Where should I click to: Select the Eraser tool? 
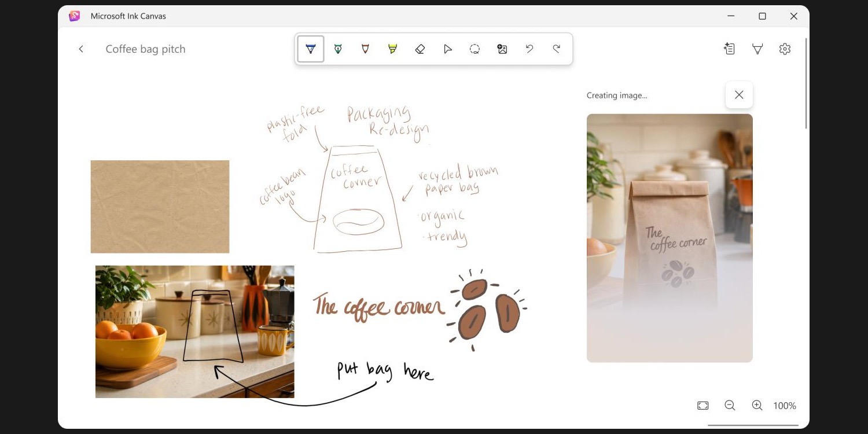click(x=420, y=49)
